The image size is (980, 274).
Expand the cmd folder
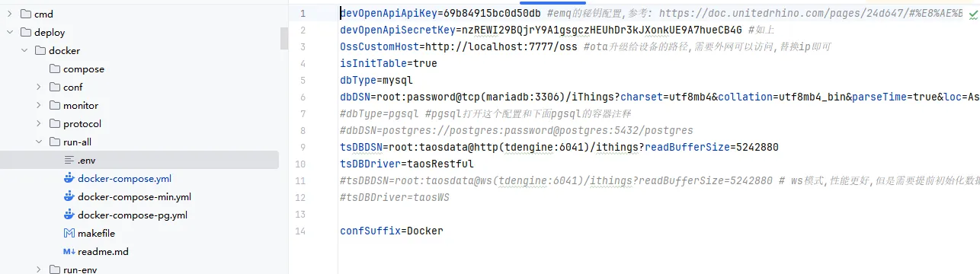[10, 14]
